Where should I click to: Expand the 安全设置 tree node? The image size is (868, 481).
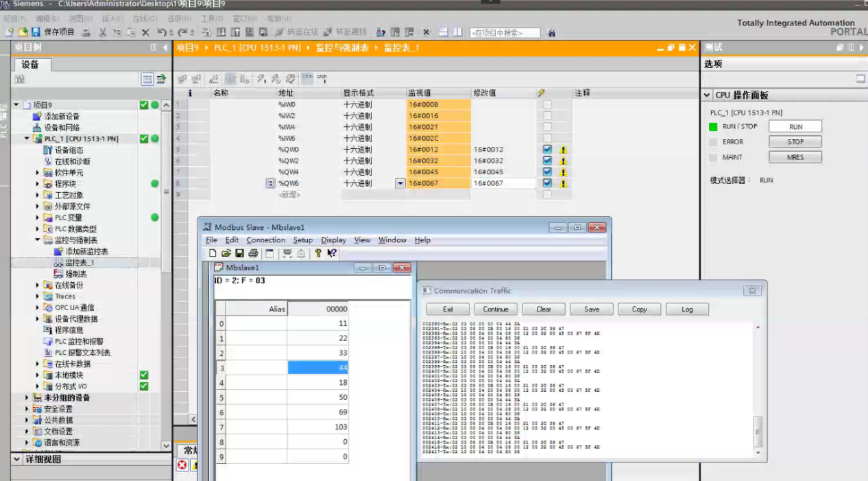[x=27, y=409]
